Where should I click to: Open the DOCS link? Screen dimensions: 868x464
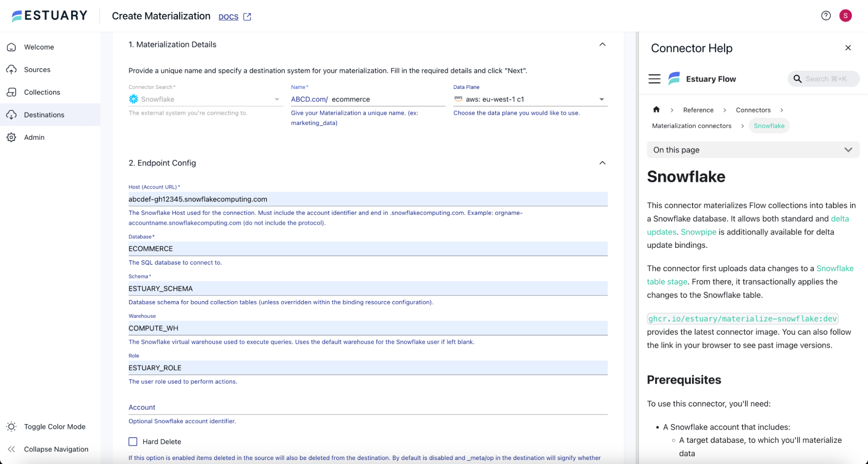[x=228, y=16]
